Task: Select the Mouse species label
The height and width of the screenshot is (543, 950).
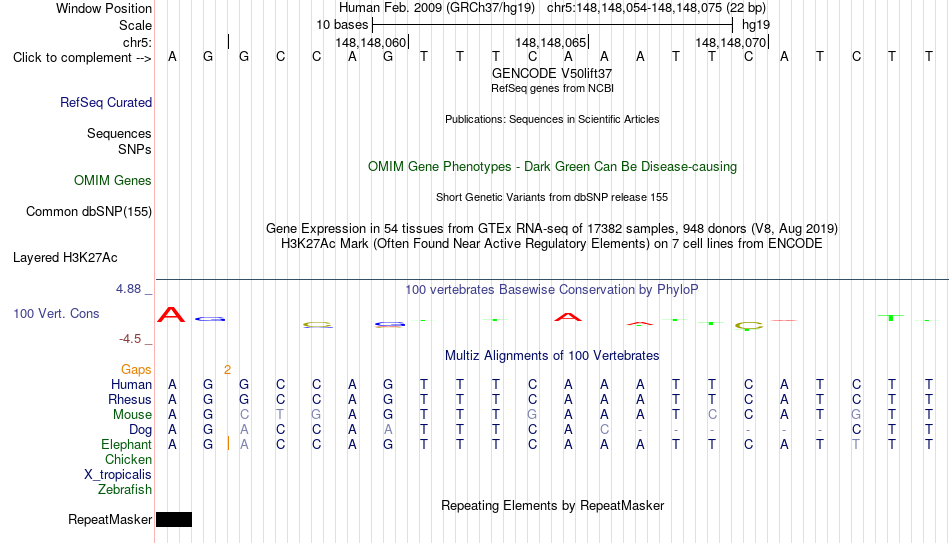Action: 133,415
